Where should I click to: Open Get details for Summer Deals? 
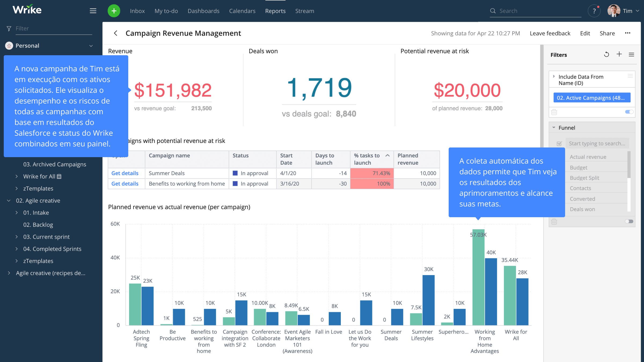[125, 173]
